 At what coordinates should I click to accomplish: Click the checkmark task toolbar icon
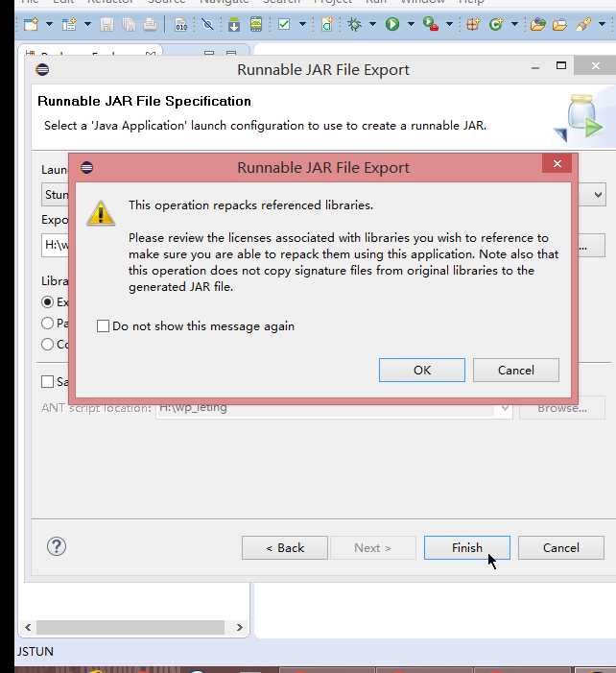pos(284,24)
